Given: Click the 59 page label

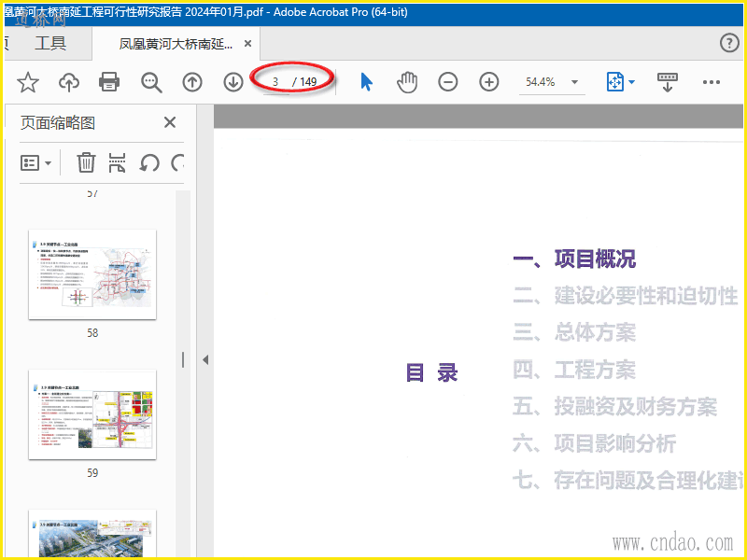Looking at the screenshot, I should [x=92, y=473].
